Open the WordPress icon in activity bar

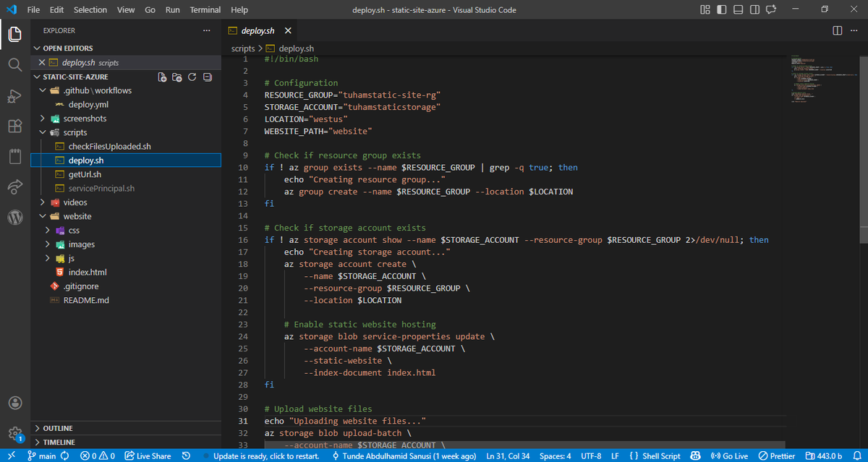[x=14, y=218]
